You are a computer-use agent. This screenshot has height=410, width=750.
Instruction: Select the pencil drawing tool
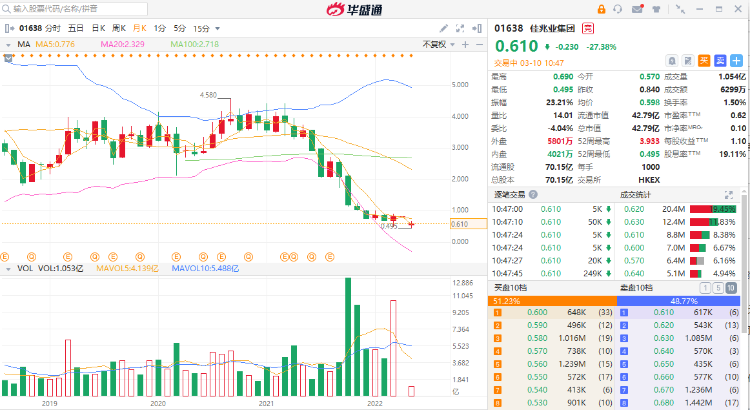pos(443,28)
